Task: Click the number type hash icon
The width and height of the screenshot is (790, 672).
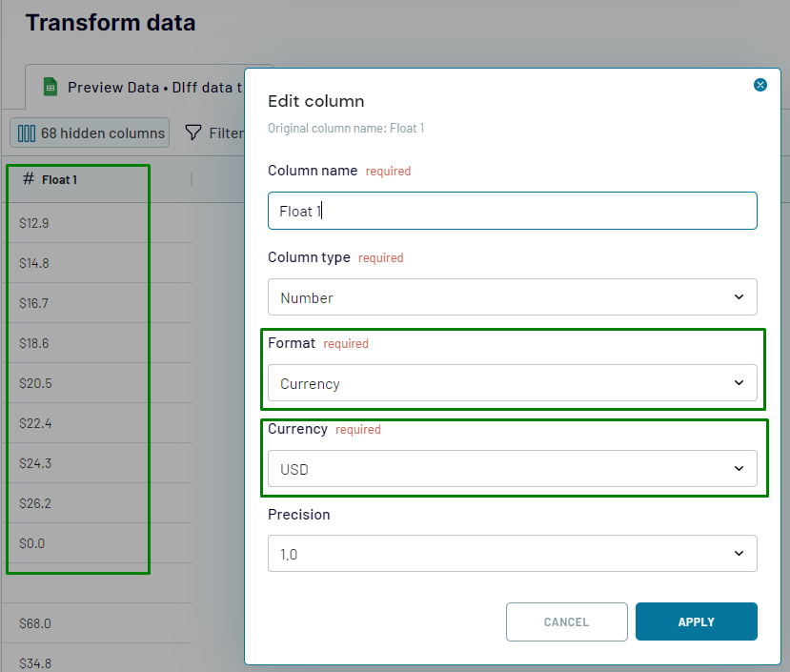Action: click(x=29, y=179)
